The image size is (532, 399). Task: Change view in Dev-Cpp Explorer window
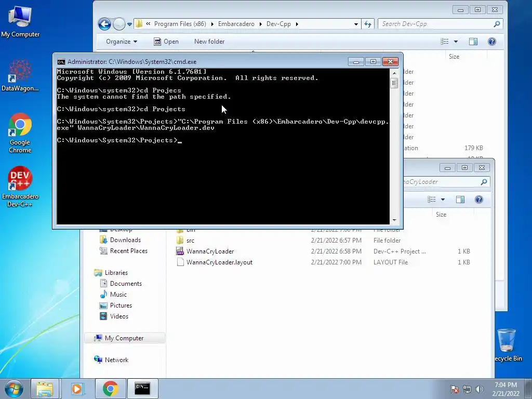[445, 42]
